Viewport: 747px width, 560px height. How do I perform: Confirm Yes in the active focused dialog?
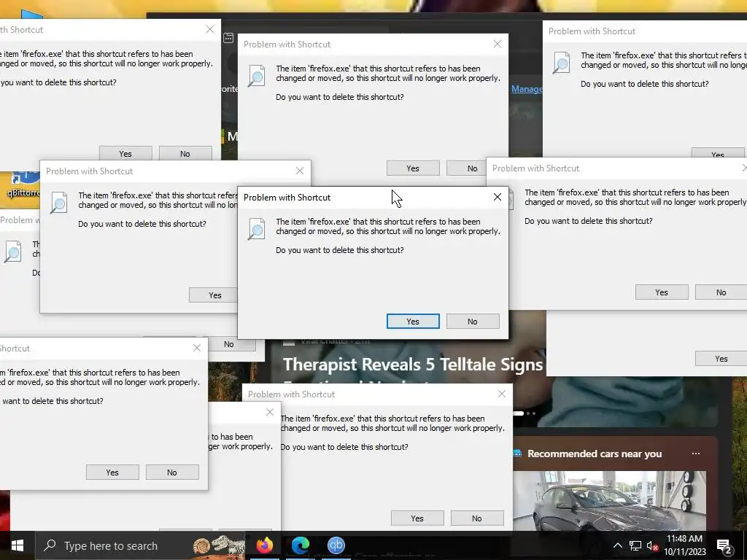point(413,322)
